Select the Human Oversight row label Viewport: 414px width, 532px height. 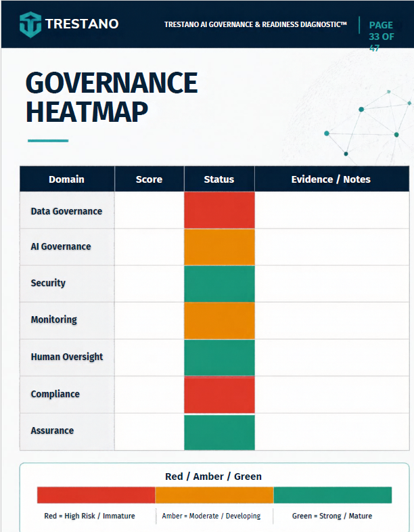click(x=67, y=357)
